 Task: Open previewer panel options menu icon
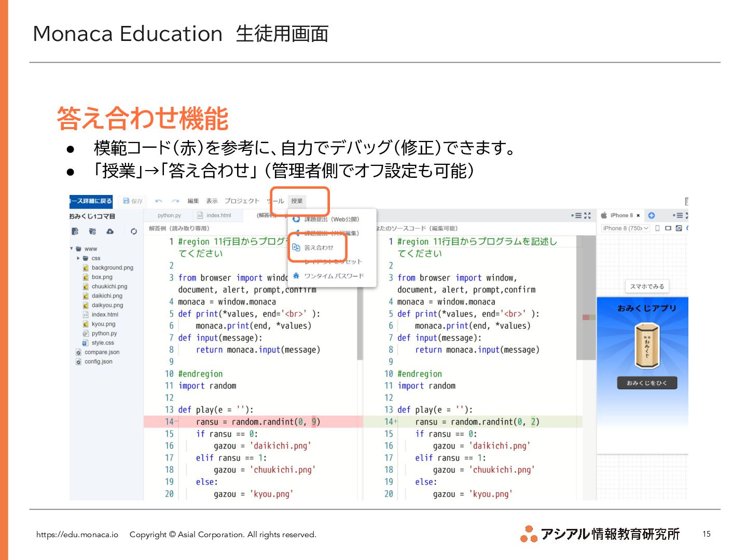click(x=678, y=215)
